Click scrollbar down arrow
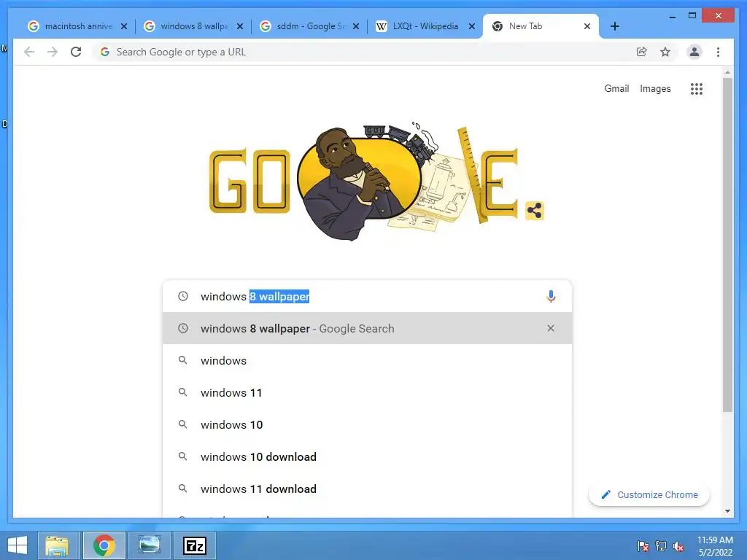Image resolution: width=747 pixels, height=560 pixels. click(x=727, y=511)
